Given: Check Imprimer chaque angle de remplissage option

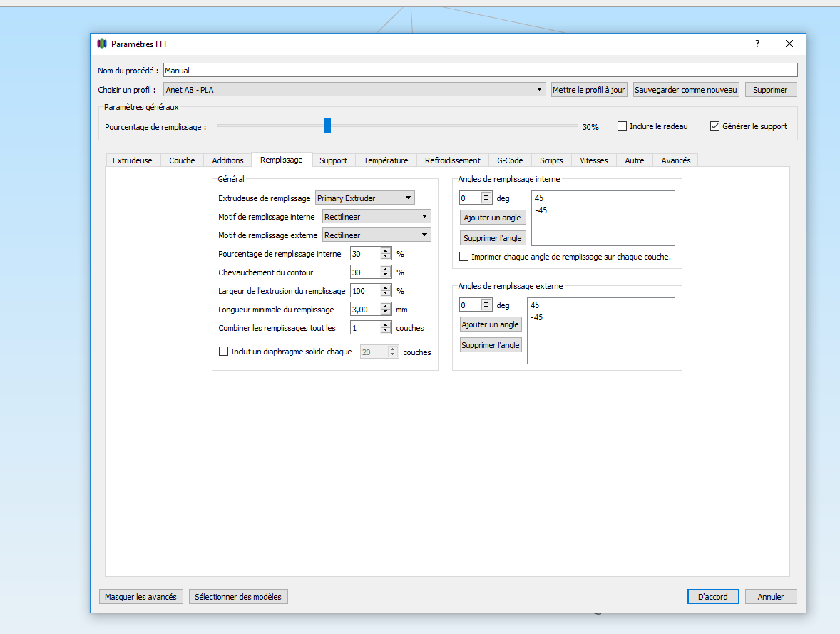Looking at the screenshot, I should (464, 257).
